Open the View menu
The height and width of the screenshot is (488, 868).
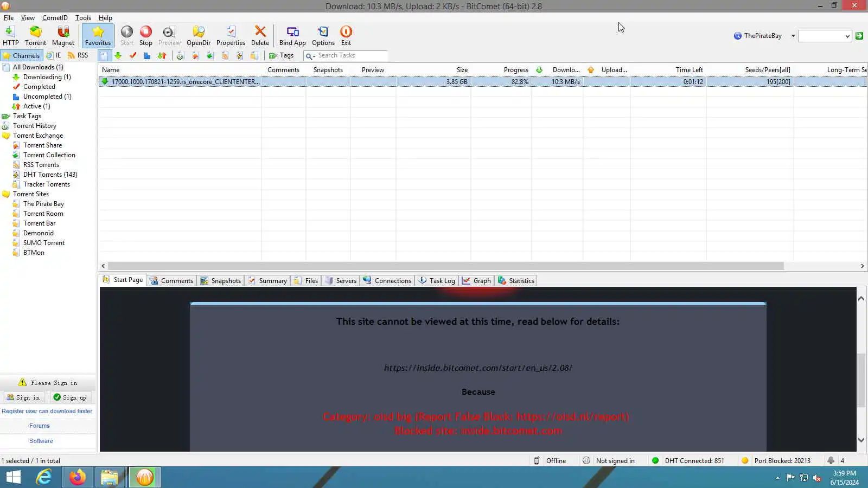[28, 18]
